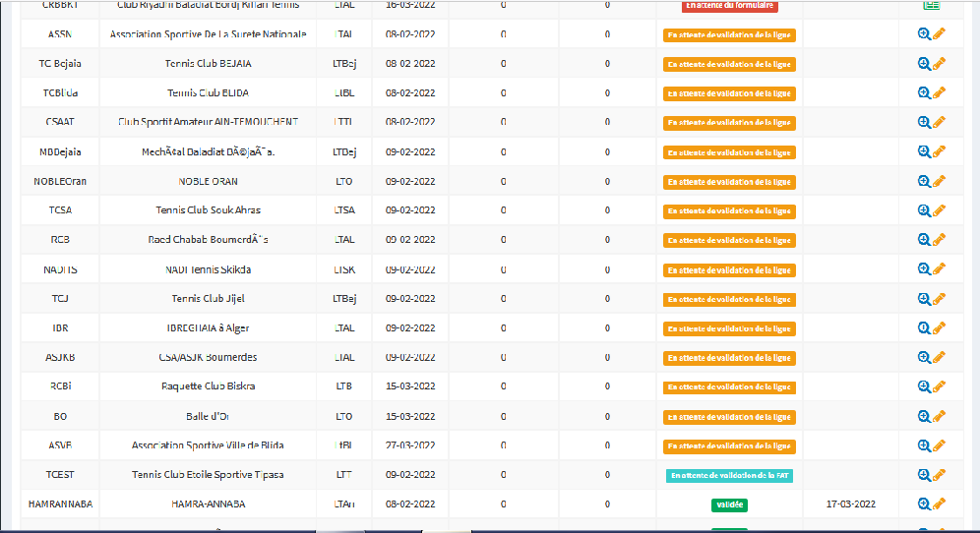Click the 17-03-2022 validation date cell

pos(851,504)
